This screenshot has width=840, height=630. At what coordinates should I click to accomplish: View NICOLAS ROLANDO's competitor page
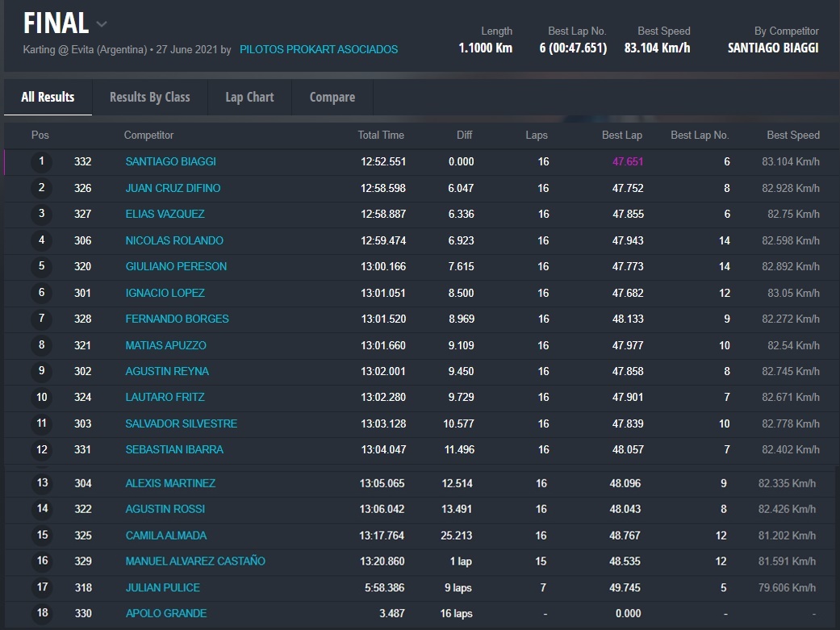174,240
